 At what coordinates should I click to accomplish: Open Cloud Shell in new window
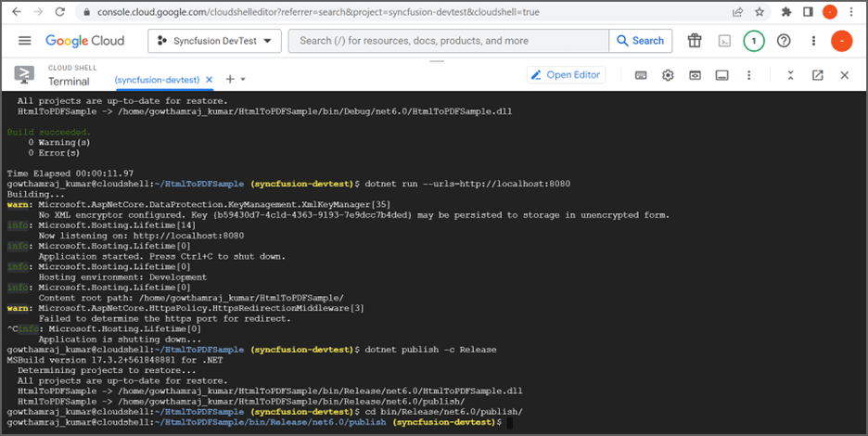click(x=818, y=75)
